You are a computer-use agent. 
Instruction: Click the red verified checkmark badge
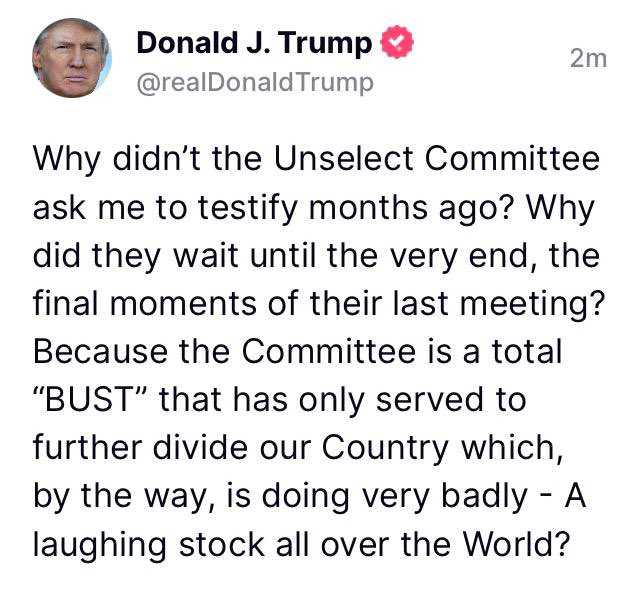pos(397,42)
